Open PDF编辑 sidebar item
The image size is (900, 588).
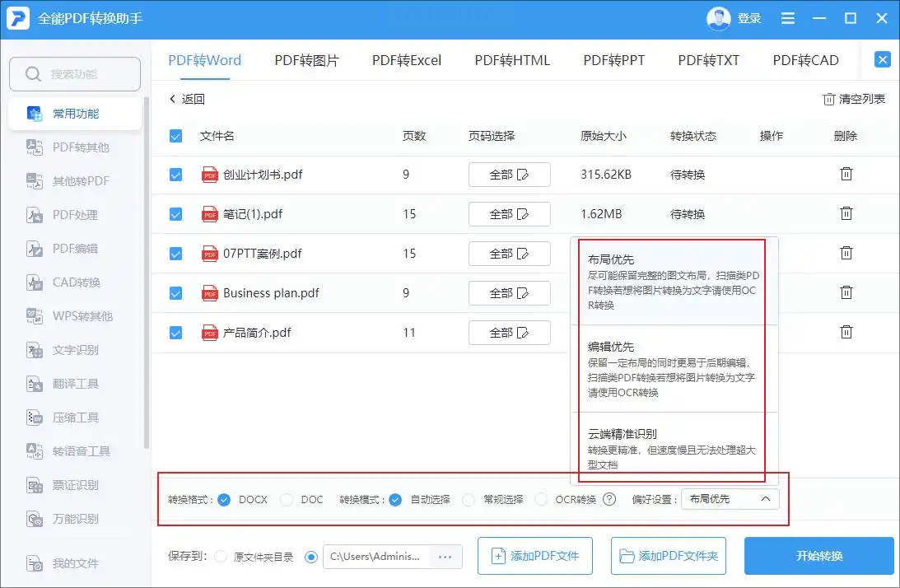pos(75,249)
